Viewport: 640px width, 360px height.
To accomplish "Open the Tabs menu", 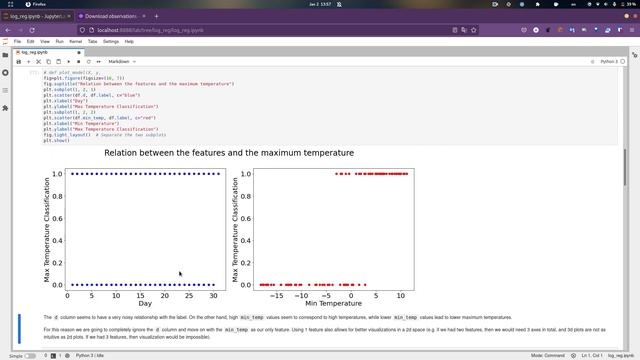I will click(93, 42).
